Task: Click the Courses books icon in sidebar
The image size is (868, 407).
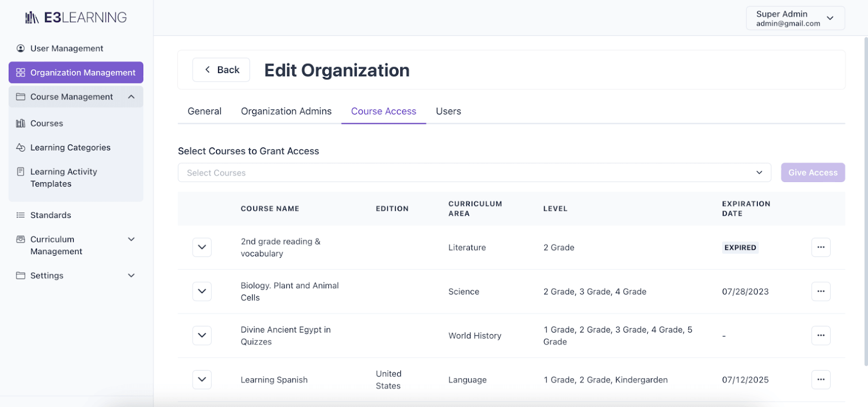Action: tap(21, 124)
